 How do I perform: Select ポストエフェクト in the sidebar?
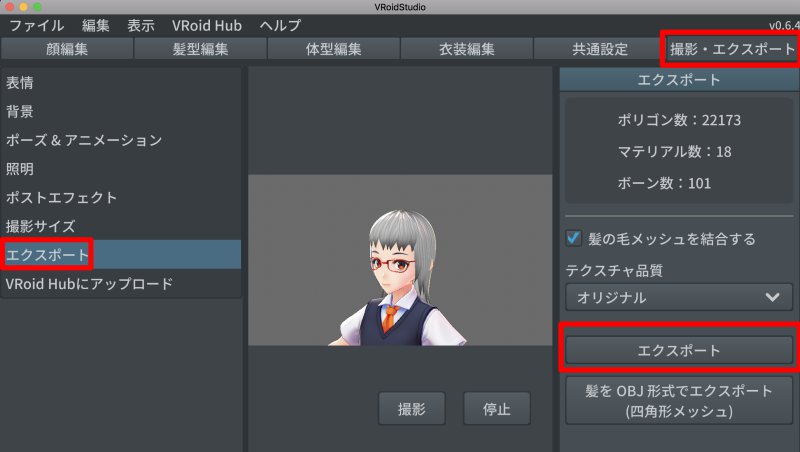tap(121, 197)
